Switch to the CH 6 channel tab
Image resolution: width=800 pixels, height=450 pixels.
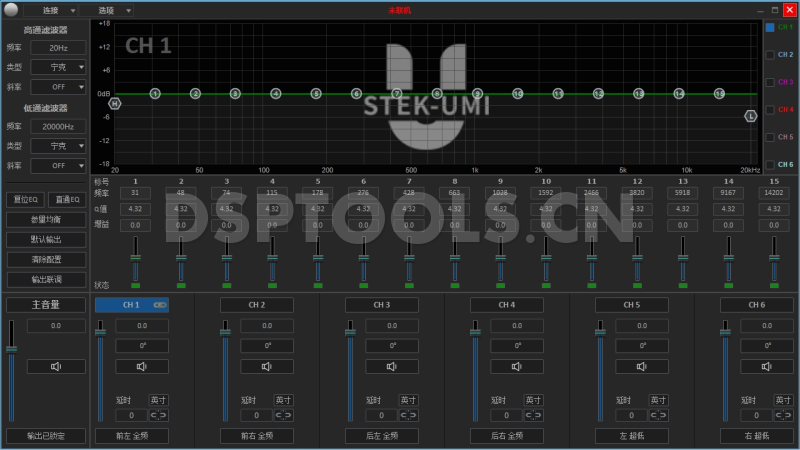coord(757,305)
